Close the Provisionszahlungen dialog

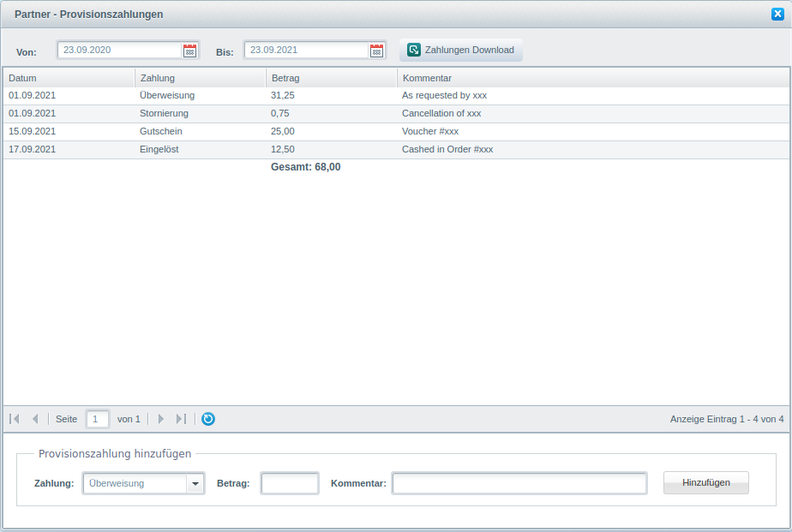777,14
